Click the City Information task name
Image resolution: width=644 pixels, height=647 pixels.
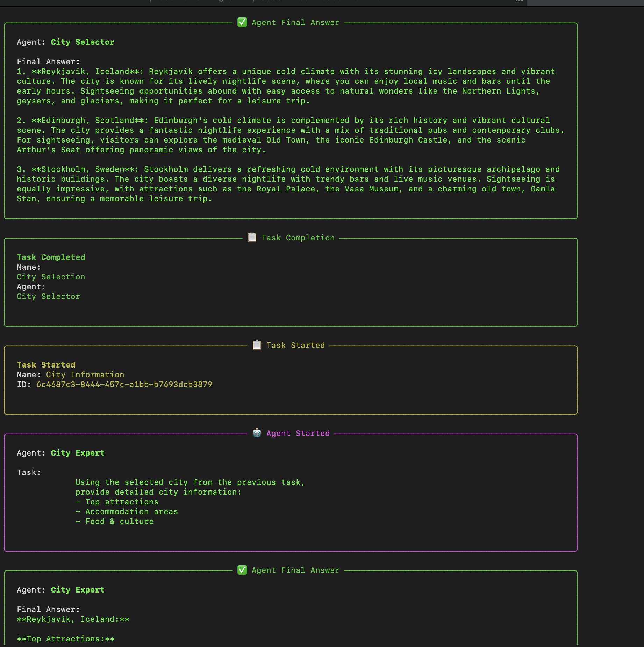pyautogui.click(x=85, y=375)
